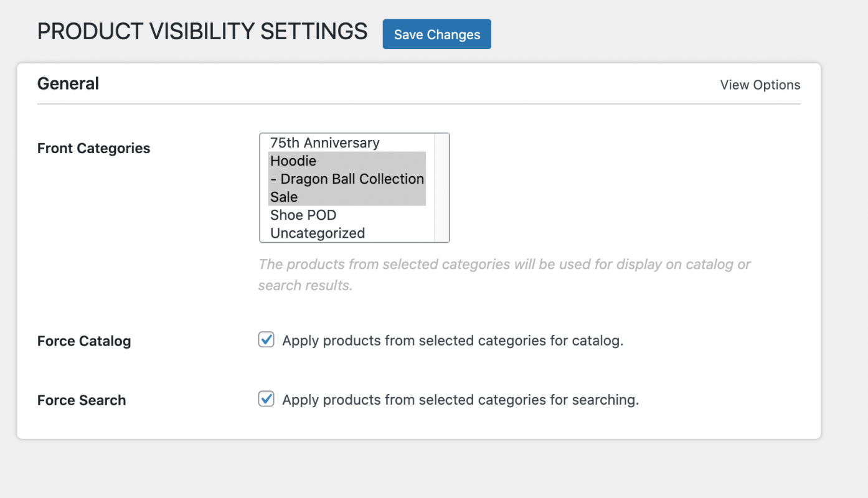Click the General section heading
This screenshot has width=868, height=498.
[x=68, y=83]
